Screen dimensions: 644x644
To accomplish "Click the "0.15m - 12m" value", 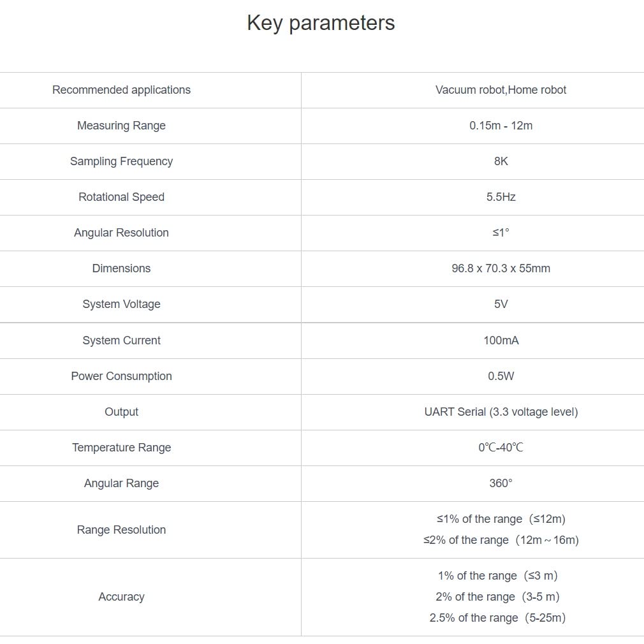I will pyautogui.click(x=501, y=126).
